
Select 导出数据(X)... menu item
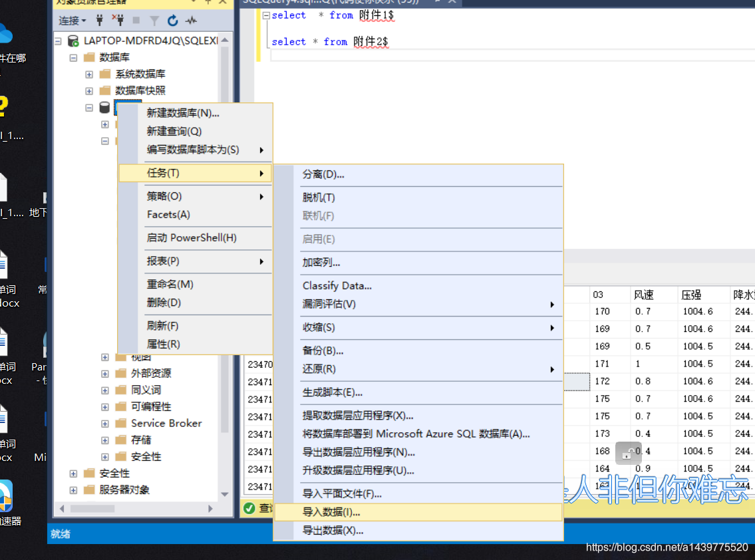(x=418, y=531)
